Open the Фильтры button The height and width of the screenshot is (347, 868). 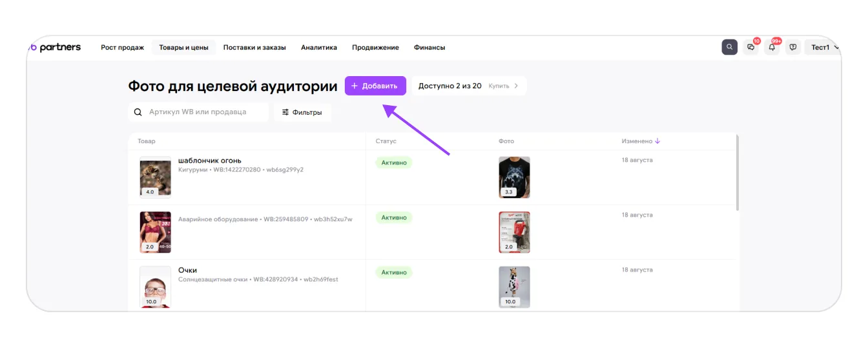pyautogui.click(x=302, y=112)
